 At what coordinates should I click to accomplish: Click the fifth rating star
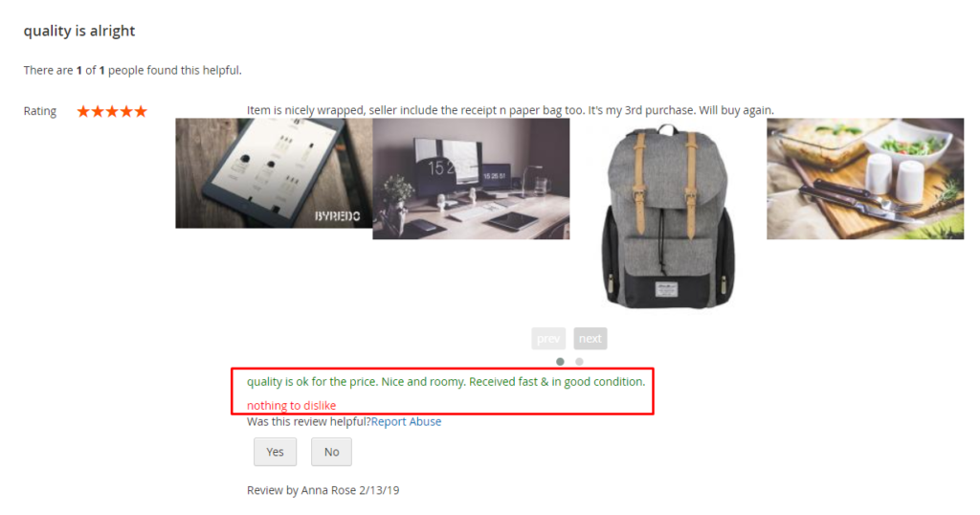(141, 111)
